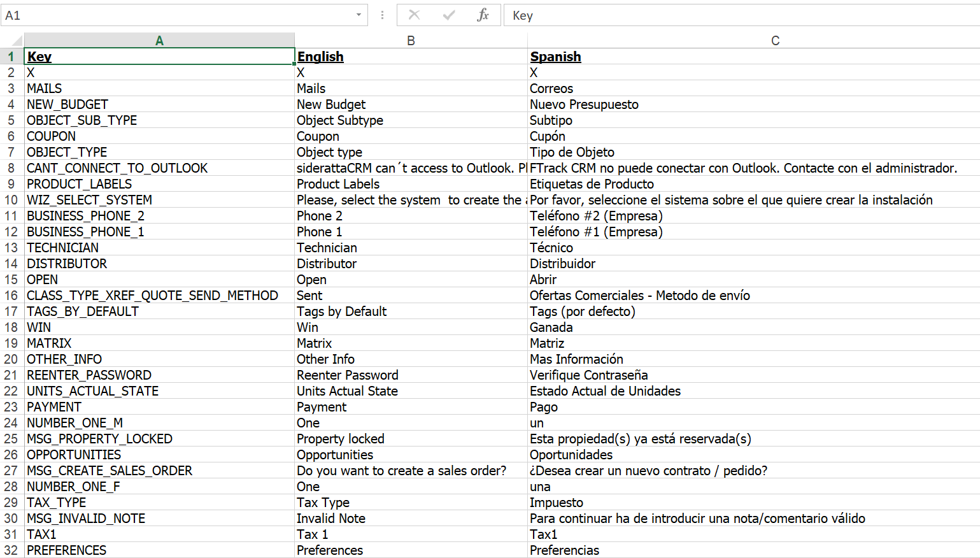980x558 pixels.
Task: Click the Spanish cell Nuevo Presupuesto
Action: tap(754, 104)
